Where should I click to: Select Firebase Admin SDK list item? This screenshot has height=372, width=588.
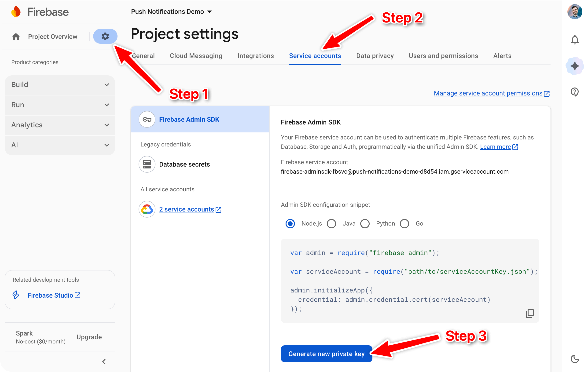[200, 119]
